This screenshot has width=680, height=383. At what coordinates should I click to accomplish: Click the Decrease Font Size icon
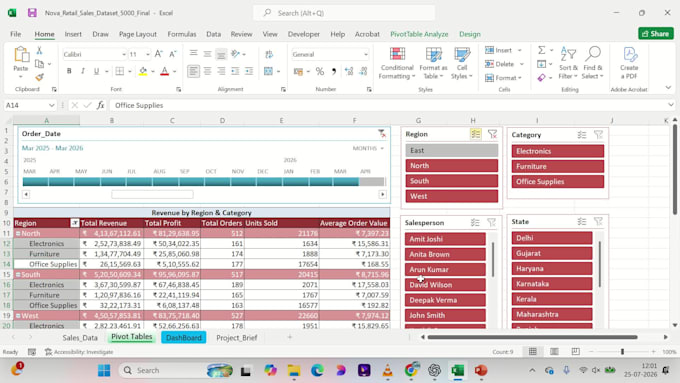pos(173,54)
